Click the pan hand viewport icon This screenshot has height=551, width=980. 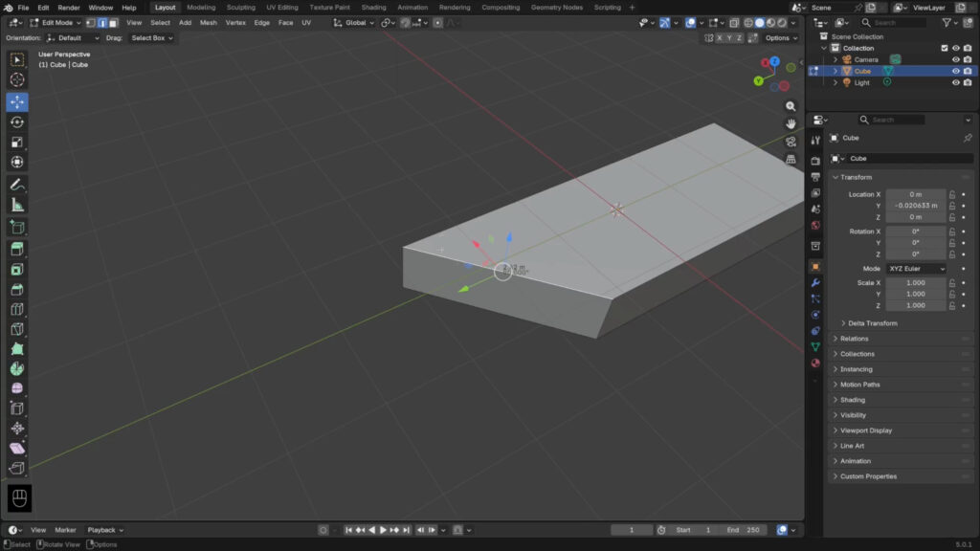(x=791, y=123)
